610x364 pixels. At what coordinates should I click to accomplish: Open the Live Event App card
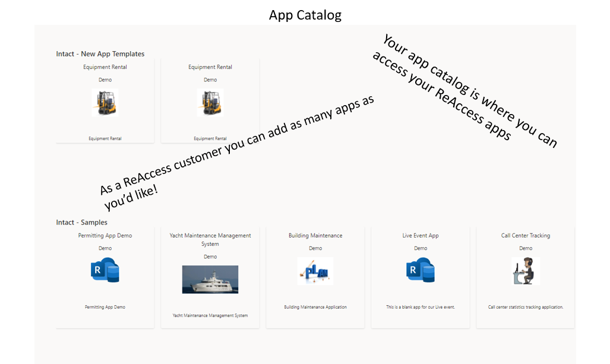point(421,276)
